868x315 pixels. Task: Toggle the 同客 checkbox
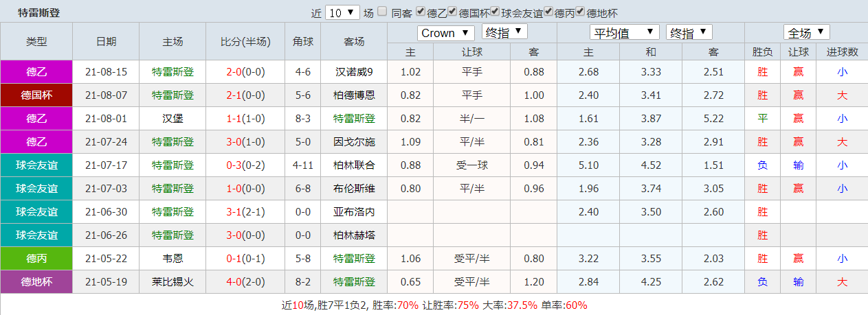pos(383,12)
